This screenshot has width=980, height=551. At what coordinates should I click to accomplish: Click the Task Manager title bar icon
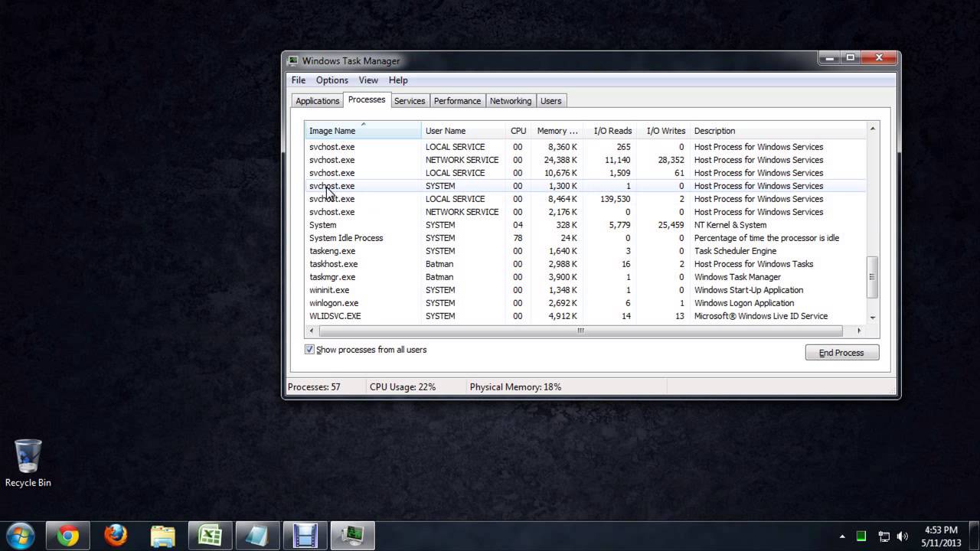click(293, 60)
